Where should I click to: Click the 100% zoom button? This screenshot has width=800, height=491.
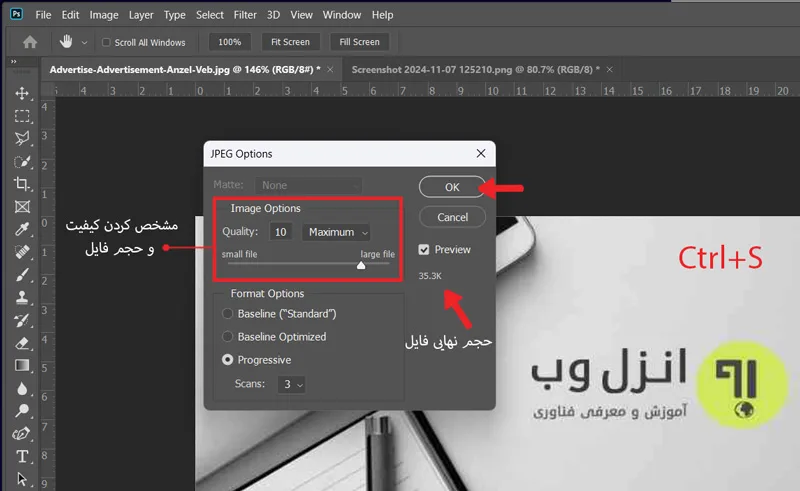[230, 42]
